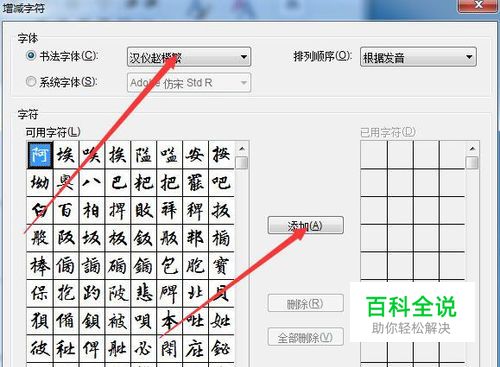Select the character 必 in grid
Viewport: 500px width, 367px height.
[x=144, y=349]
